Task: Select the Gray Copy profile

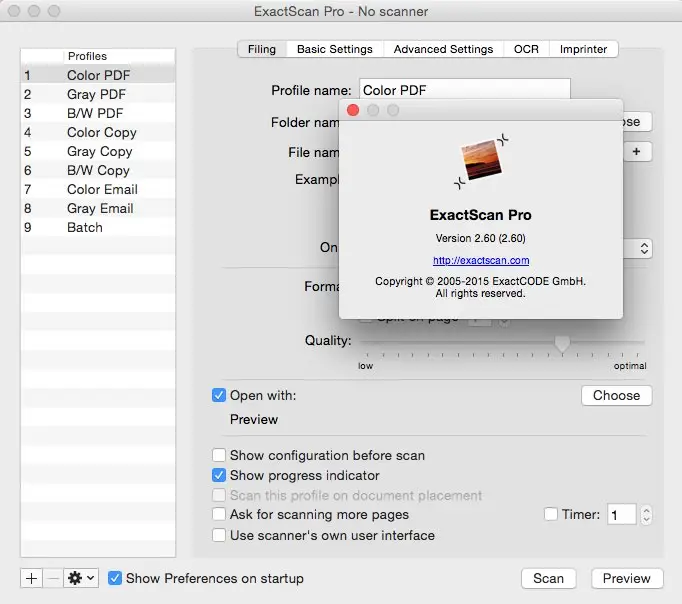Action: coord(98,151)
